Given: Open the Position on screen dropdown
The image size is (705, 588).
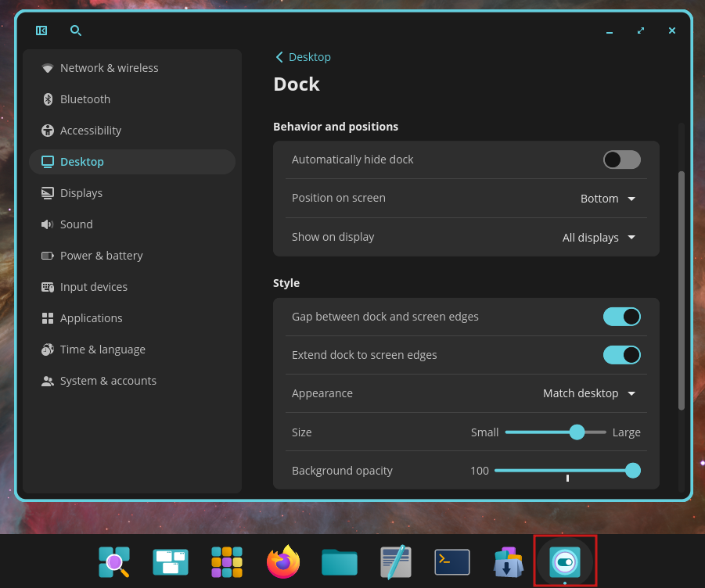Looking at the screenshot, I should 608,198.
